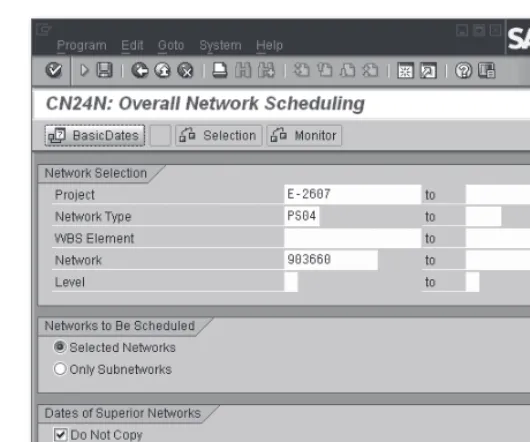This screenshot has width=530, height=442.
Task: Click the Previous Page icon
Action: (324, 71)
